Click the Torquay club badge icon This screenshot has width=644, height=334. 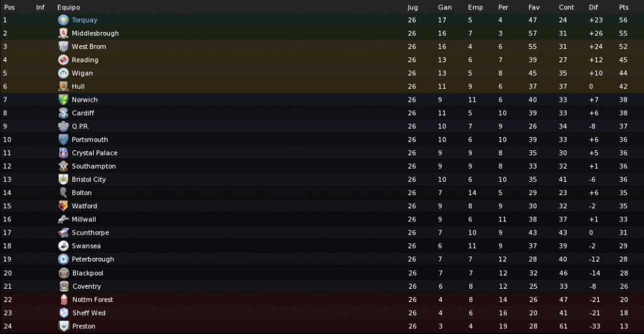(x=64, y=19)
